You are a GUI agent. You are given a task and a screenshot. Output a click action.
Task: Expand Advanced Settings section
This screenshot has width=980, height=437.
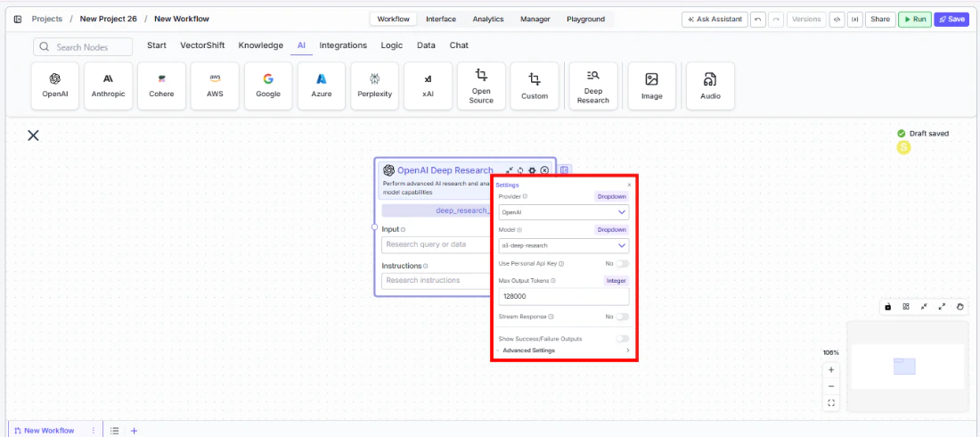pyautogui.click(x=564, y=350)
